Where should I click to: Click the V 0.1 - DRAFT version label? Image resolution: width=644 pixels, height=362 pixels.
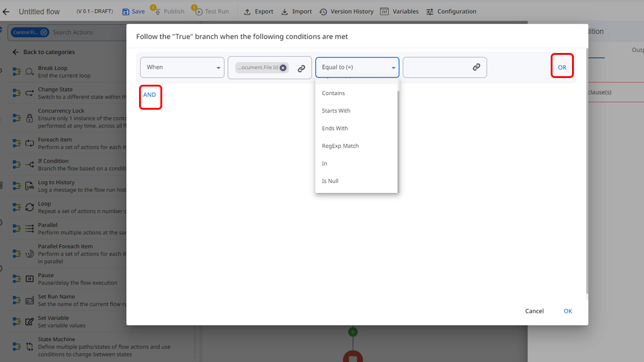click(x=95, y=12)
